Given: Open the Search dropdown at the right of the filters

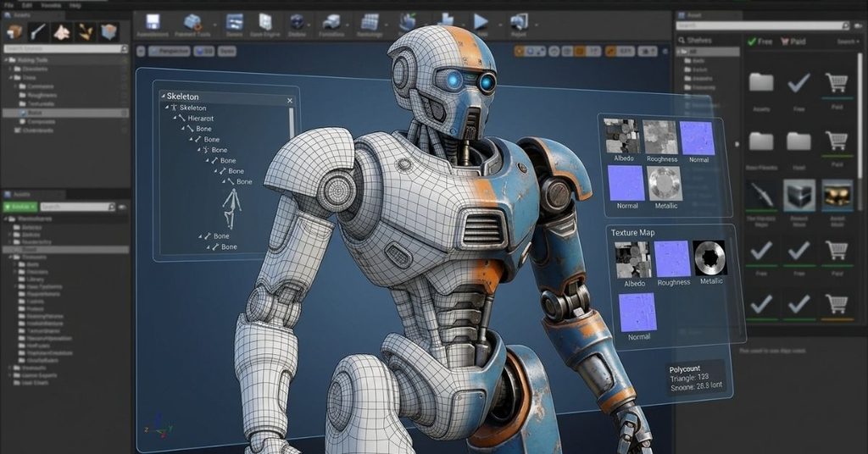Looking at the screenshot, I should coord(848,42).
